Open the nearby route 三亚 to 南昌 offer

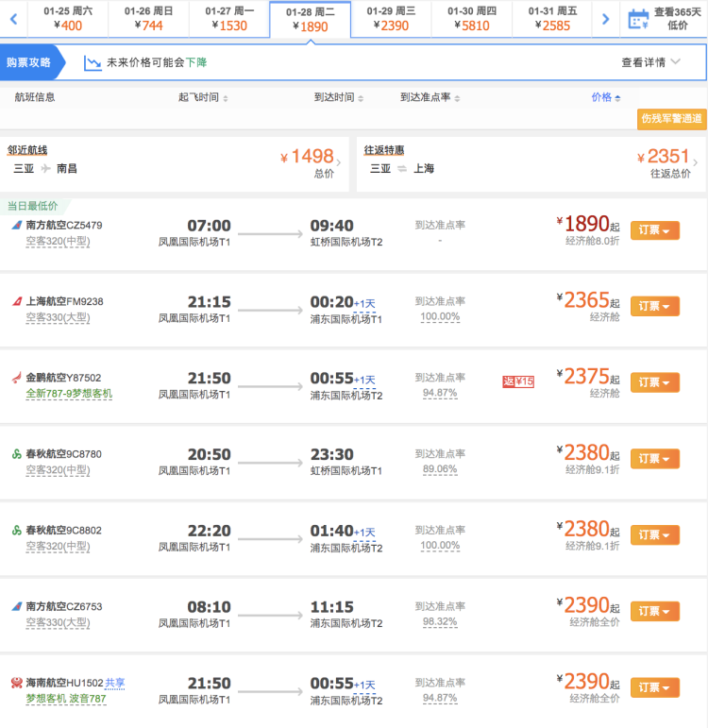tap(175, 161)
